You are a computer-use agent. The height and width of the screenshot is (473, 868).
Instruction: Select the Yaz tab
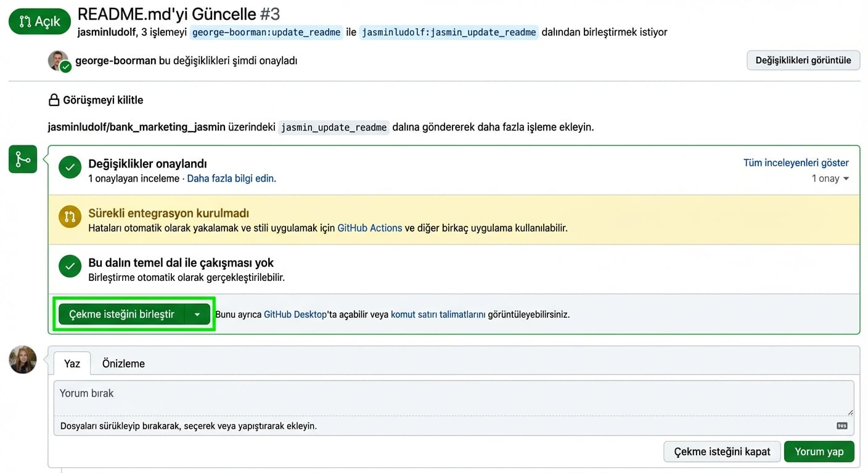(x=72, y=363)
